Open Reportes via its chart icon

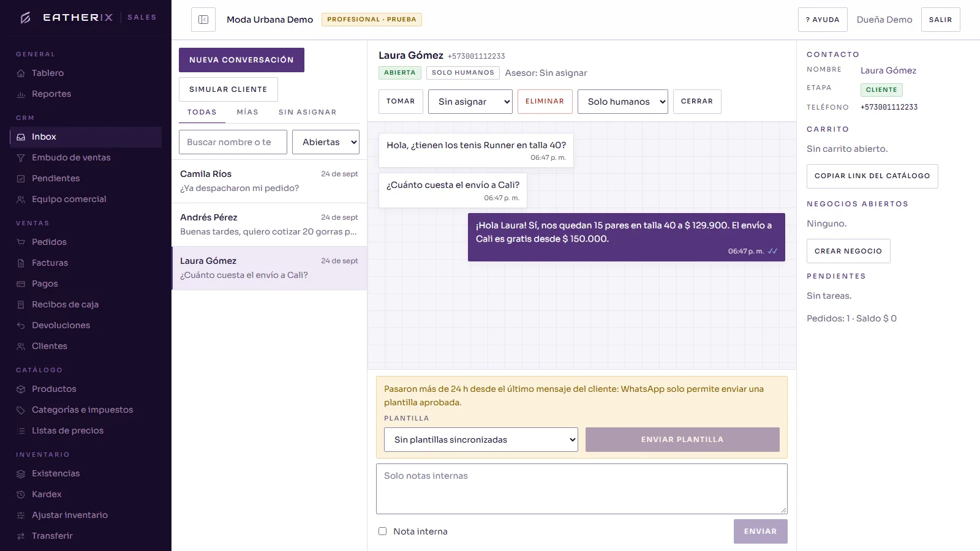pyautogui.click(x=21, y=94)
